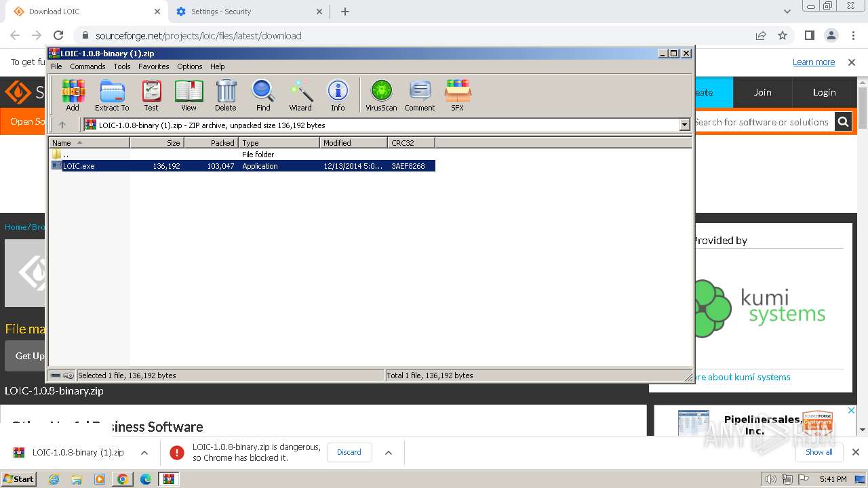
Task: Convert archive with SFX tool
Action: [x=458, y=95]
